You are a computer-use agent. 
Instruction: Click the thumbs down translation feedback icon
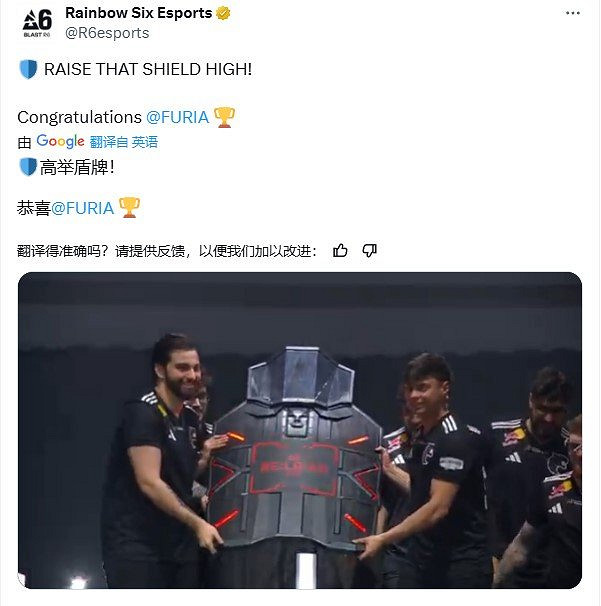(x=369, y=251)
